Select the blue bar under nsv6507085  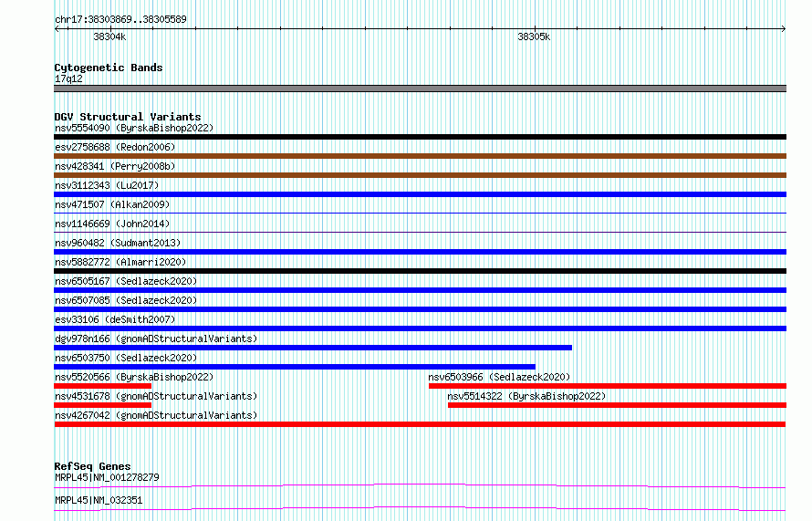420,309
